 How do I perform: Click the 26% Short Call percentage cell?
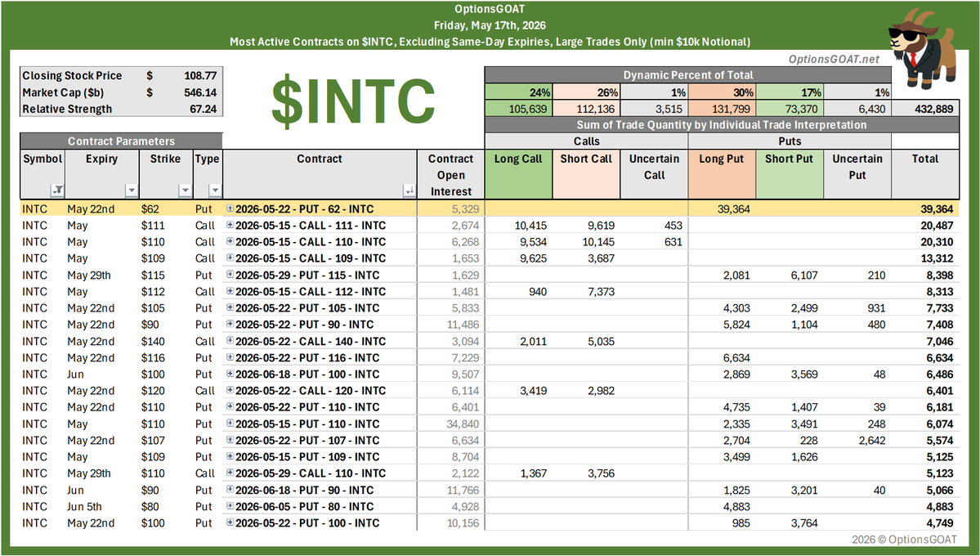tap(586, 92)
